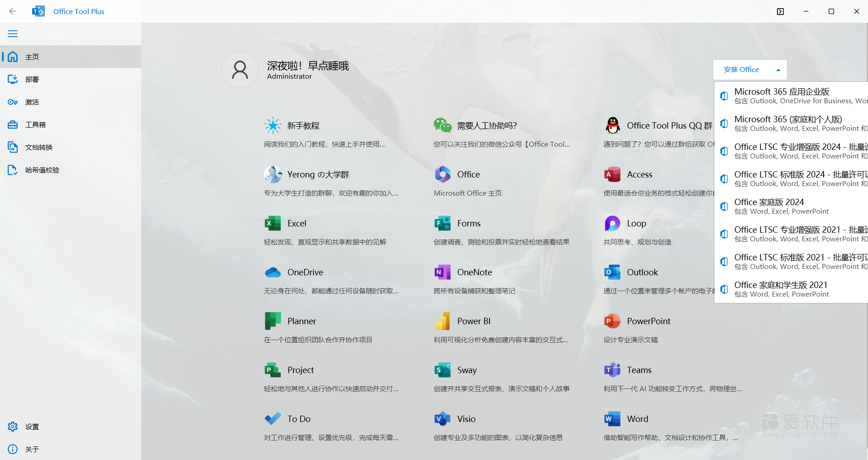Screen dimensions: 868x460
Task: Launch the OneNote app icon
Action: coord(443,272)
